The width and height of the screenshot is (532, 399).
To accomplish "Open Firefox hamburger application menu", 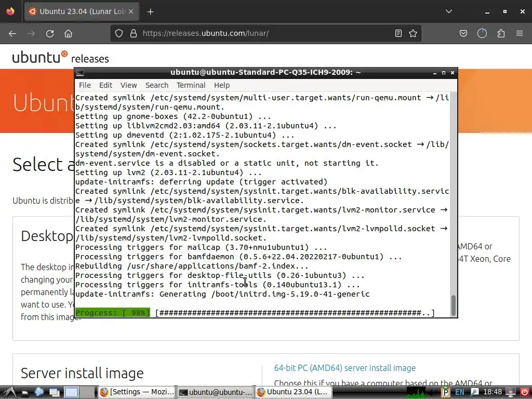I will 520,33.
